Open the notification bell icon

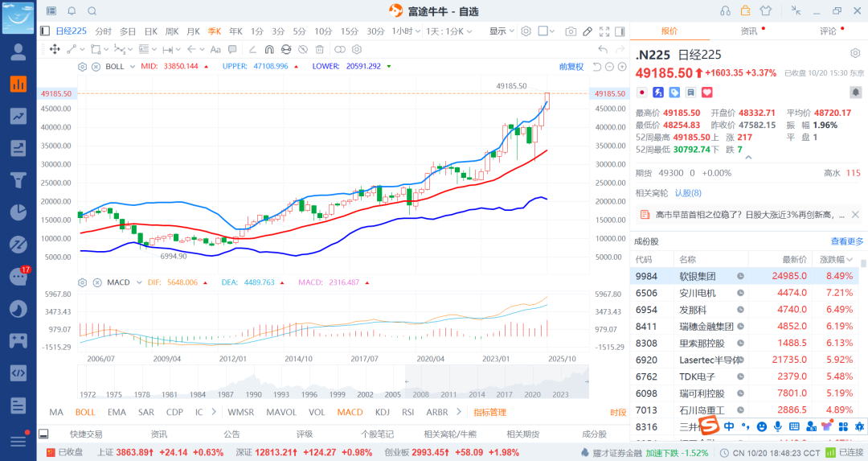72,11
